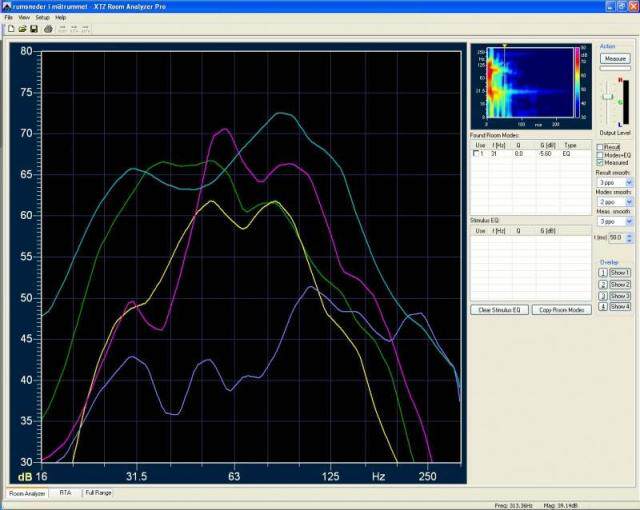Screen dimensions: 640x510
Task: Open the Help menu
Action: coord(60,18)
